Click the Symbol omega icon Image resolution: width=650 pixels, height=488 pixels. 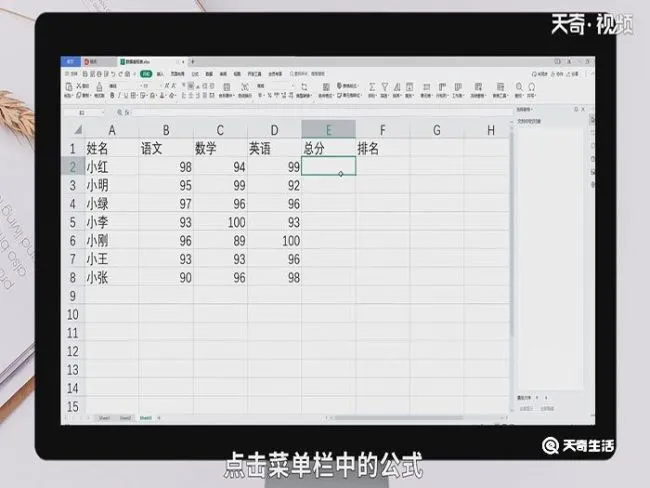(531, 87)
